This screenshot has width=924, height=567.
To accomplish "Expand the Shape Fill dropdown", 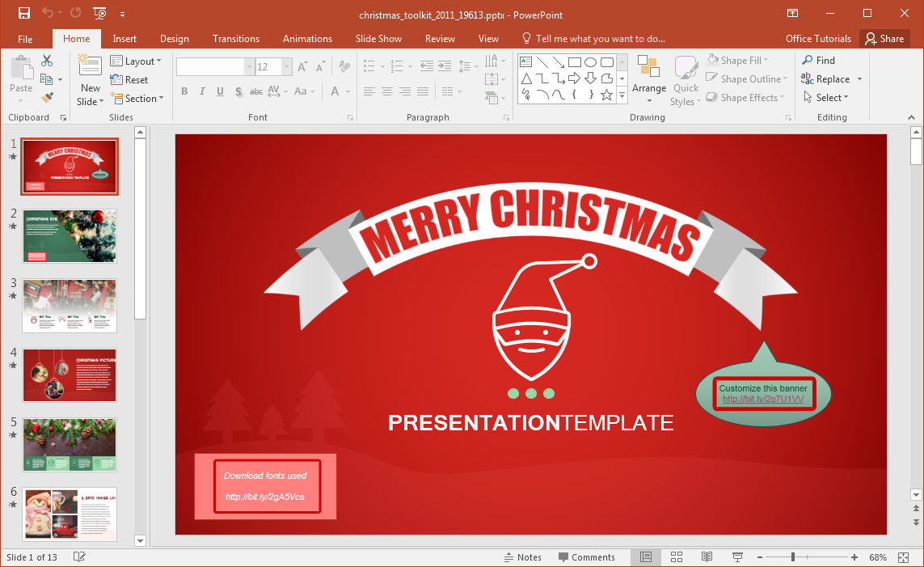I will point(739,61).
